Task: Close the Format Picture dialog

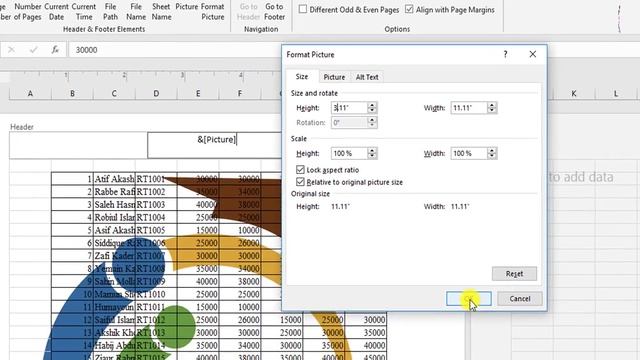Action: point(533,54)
